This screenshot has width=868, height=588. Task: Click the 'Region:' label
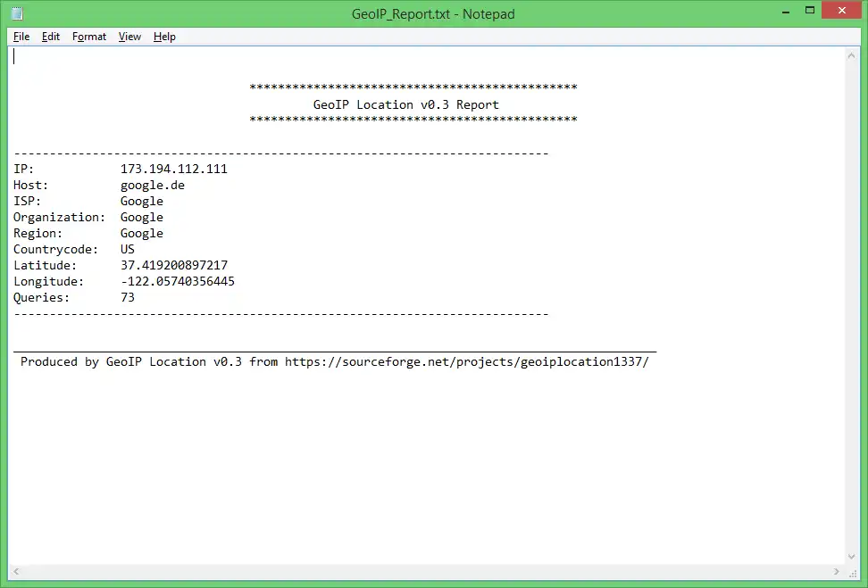pos(38,234)
